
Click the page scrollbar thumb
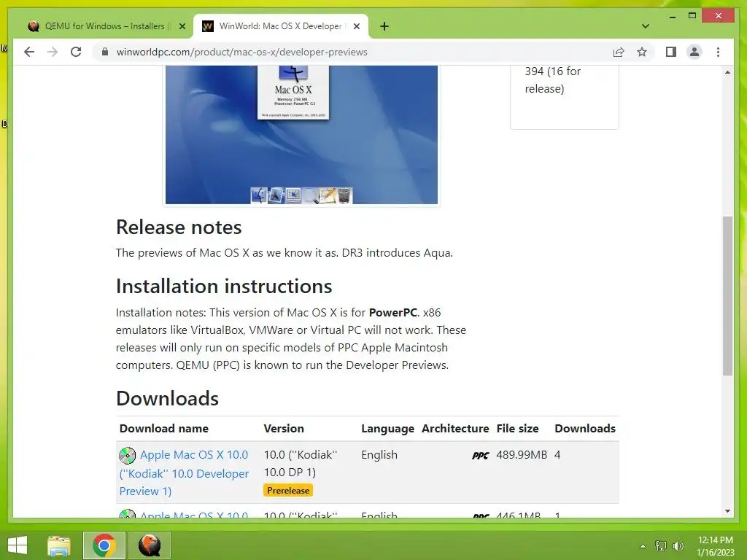pyautogui.click(x=727, y=296)
